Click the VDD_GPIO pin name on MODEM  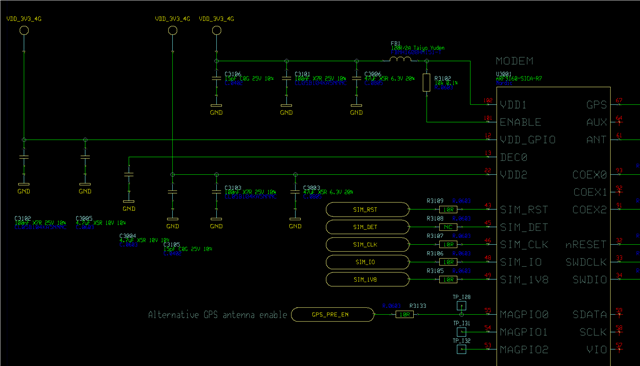pyautogui.click(x=527, y=140)
